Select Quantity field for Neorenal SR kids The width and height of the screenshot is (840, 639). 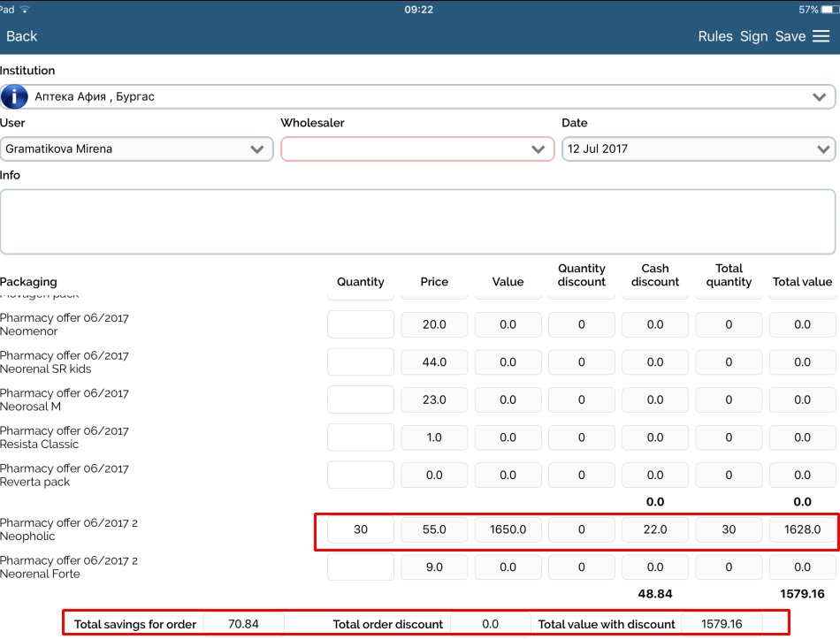(360, 362)
